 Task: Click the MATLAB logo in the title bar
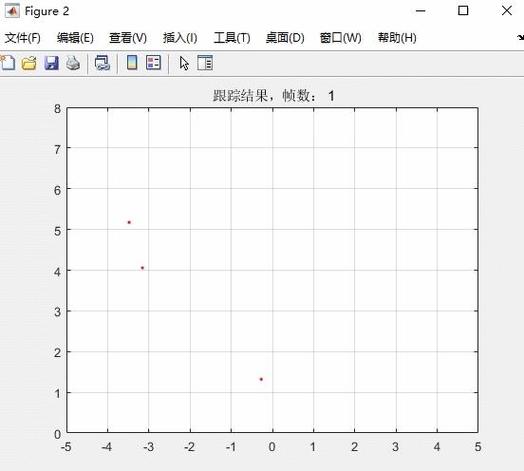[x=12, y=11]
